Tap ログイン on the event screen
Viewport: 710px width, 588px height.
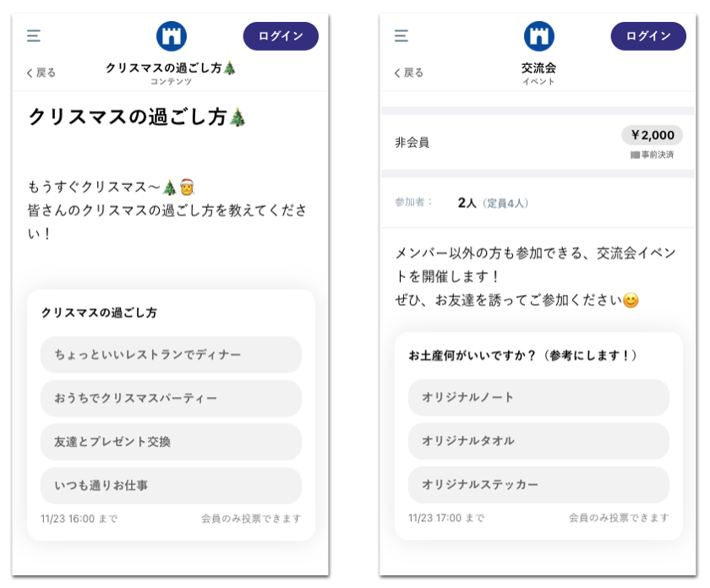(x=647, y=36)
